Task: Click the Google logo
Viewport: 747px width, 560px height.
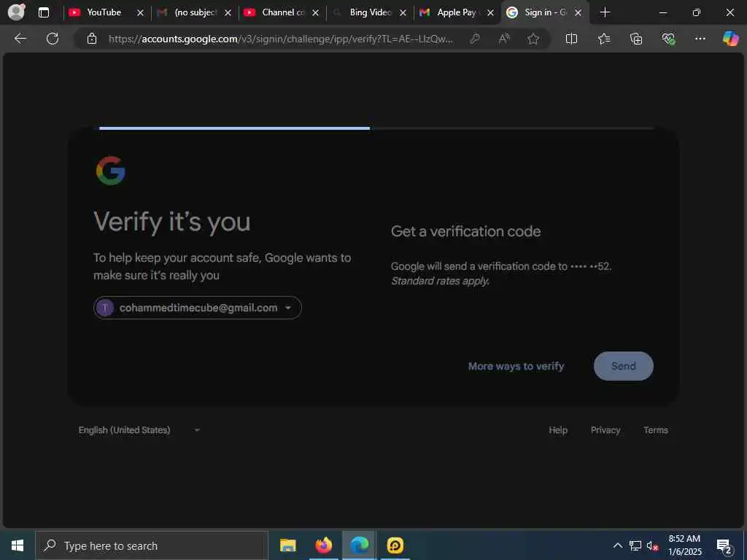Action: point(111,171)
